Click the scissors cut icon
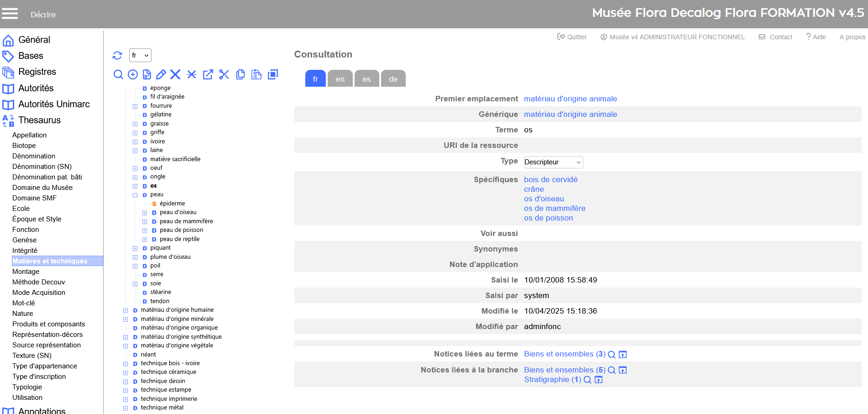 (x=224, y=74)
